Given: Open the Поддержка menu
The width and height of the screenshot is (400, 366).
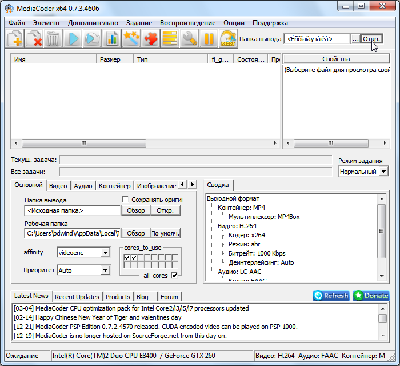Looking at the screenshot, I should (x=270, y=23).
